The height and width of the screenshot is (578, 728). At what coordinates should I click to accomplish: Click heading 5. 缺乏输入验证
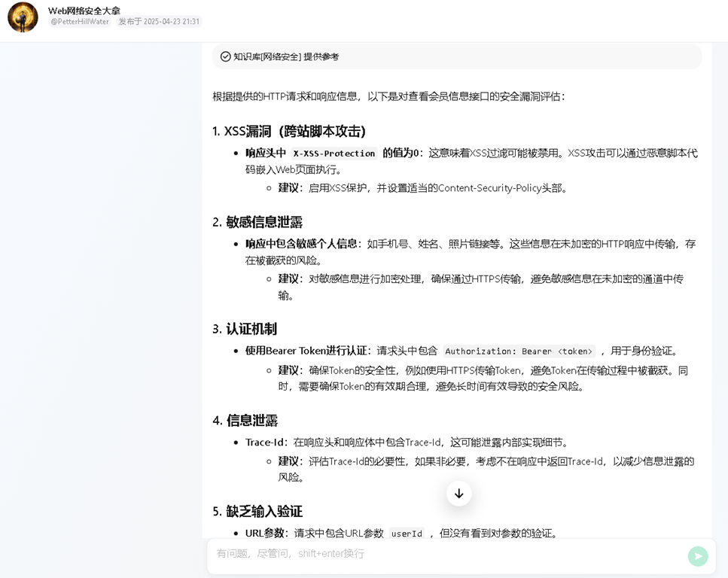pyautogui.click(x=257, y=512)
